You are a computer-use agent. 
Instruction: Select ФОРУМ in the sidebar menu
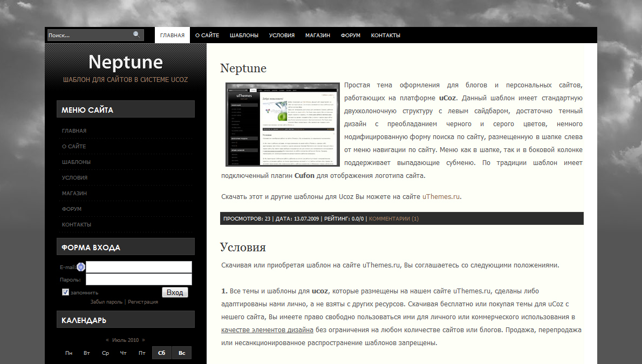(72, 209)
